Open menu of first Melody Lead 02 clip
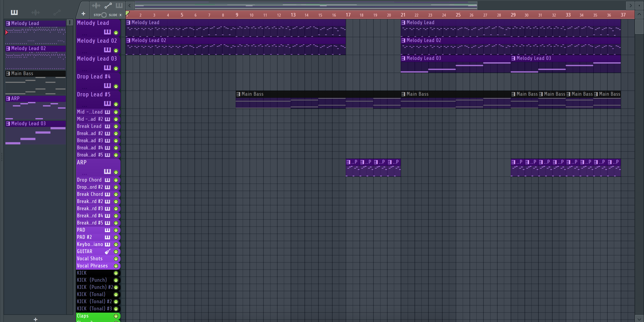Viewport: 644px width, 322px height. (128, 40)
